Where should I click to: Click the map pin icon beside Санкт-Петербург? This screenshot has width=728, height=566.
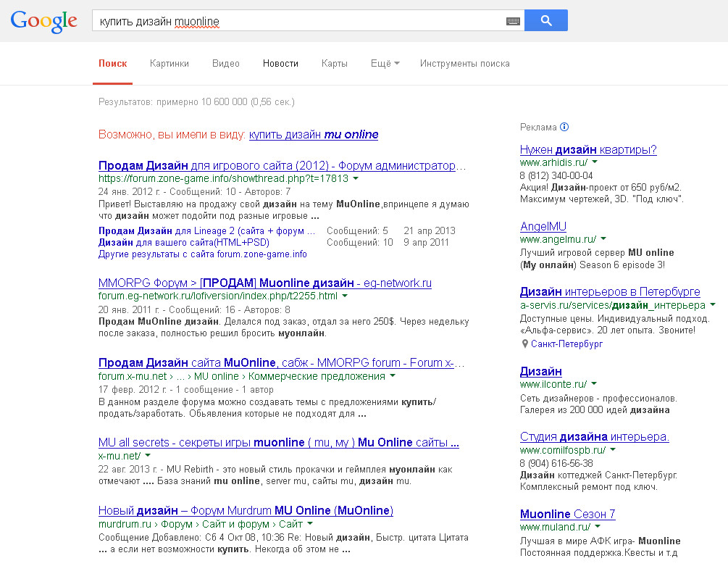(x=524, y=344)
